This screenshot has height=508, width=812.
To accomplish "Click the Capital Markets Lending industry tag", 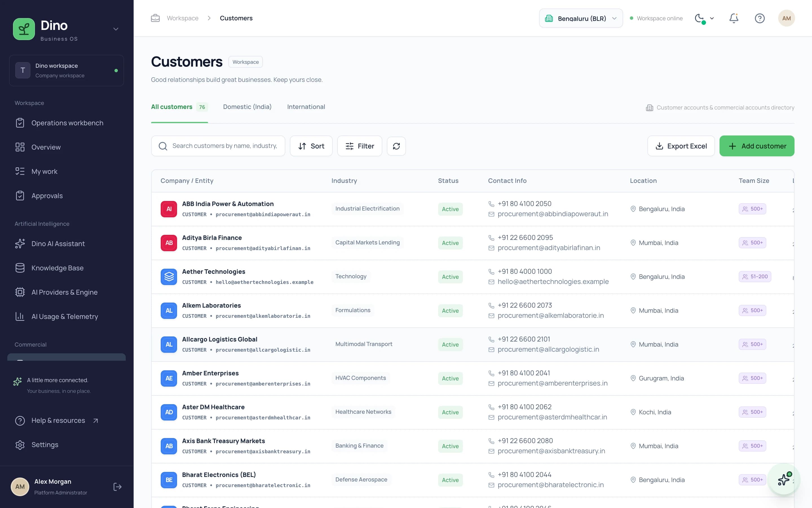I will 367,243.
